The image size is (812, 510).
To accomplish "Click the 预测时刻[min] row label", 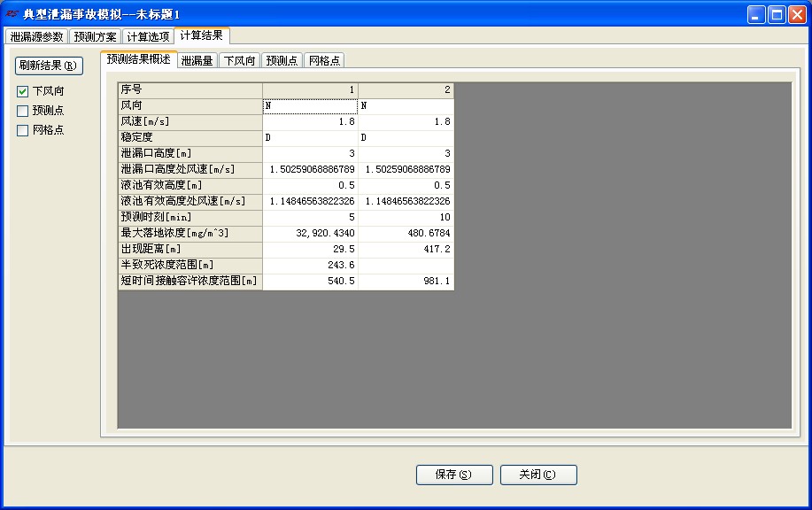I will [190, 217].
